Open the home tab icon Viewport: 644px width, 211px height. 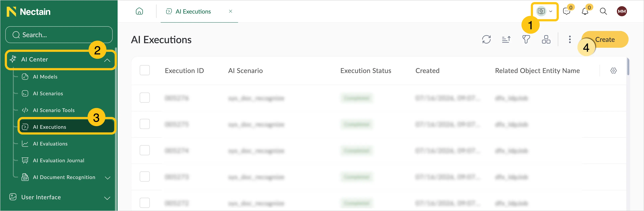(x=139, y=11)
